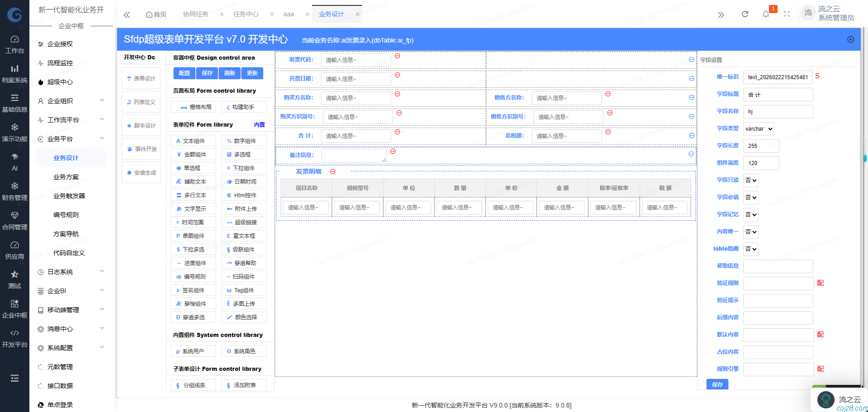Open the 字段类型 varchar dropdown

[x=758, y=128]
